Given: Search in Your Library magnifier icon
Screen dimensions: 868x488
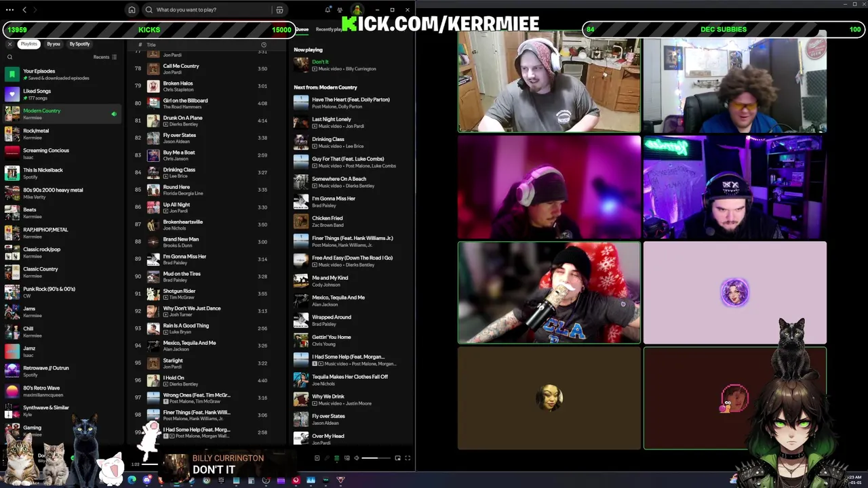Looking at the screenshot, I should pos(9,57).
